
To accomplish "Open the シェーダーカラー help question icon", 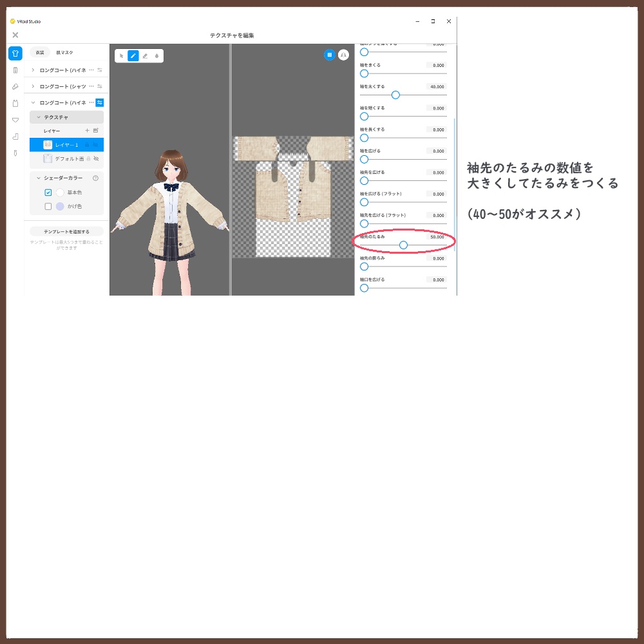I will [x=96, y=178].
